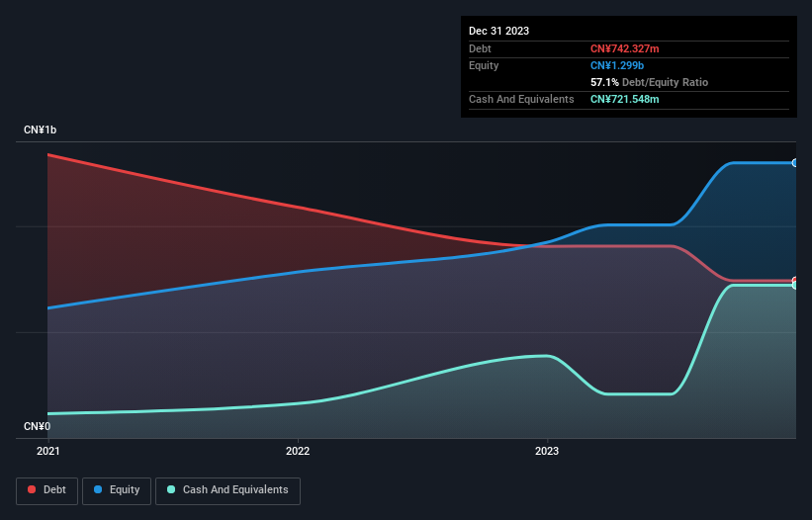The width and height of the screenshot is (812, 520).
Task: Click the red Debt legend dot
Action: pos(32,489)
